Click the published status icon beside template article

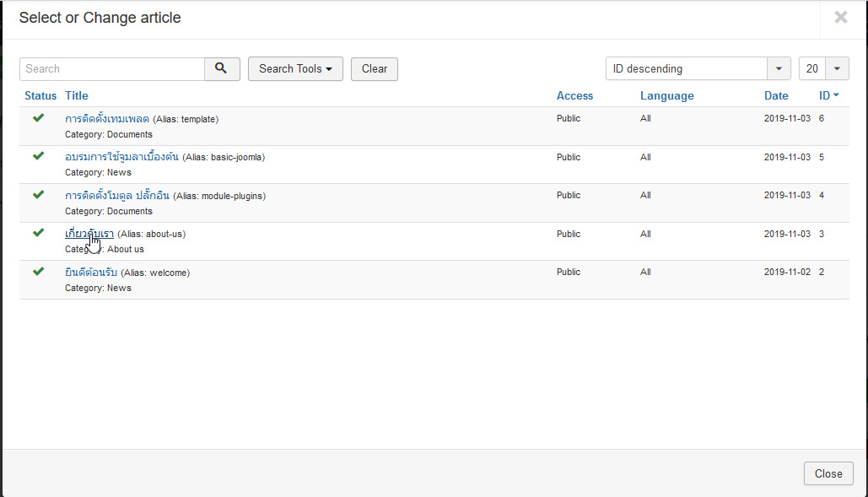click(x=37, y=117)
